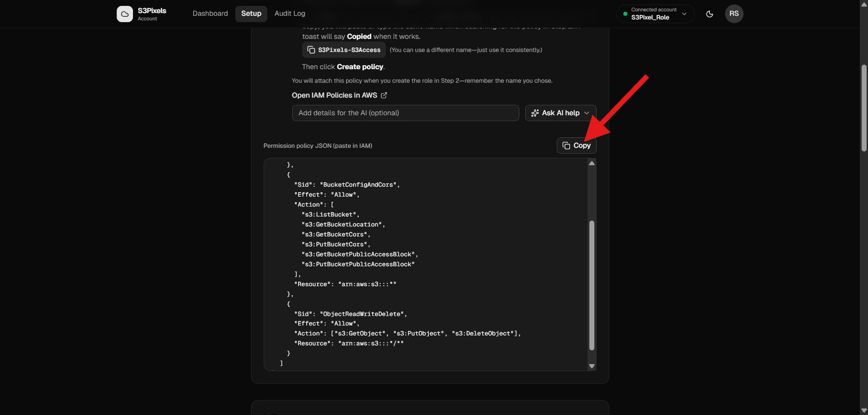Expand the Ask AI help chevron
The height and width of the screenshot is (415, 868).
[x=587, y=113]
